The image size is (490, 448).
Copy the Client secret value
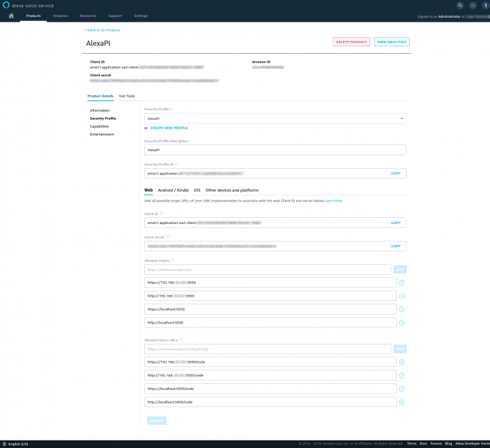[x=395, y=246]
